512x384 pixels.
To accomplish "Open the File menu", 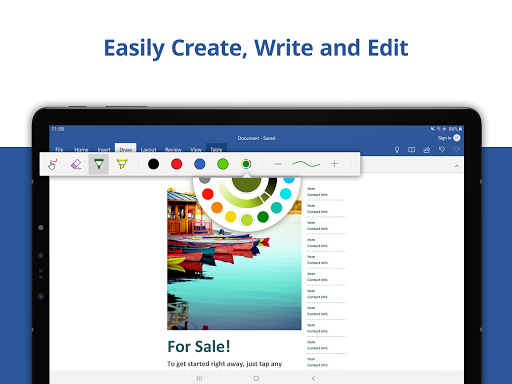I will point(59,150).
